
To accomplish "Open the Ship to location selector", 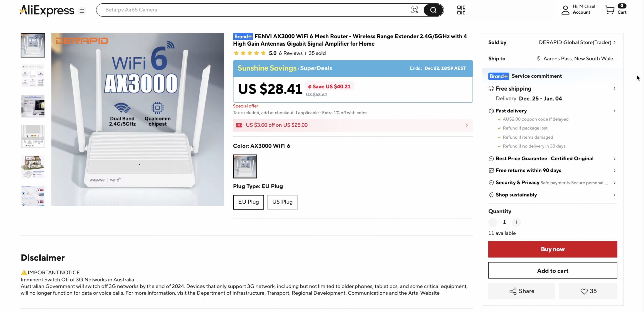I will point(577,59).
